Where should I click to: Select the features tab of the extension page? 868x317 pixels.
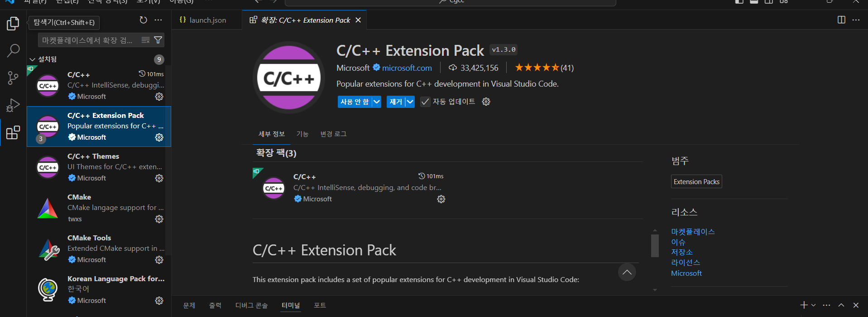coord(302,134)
